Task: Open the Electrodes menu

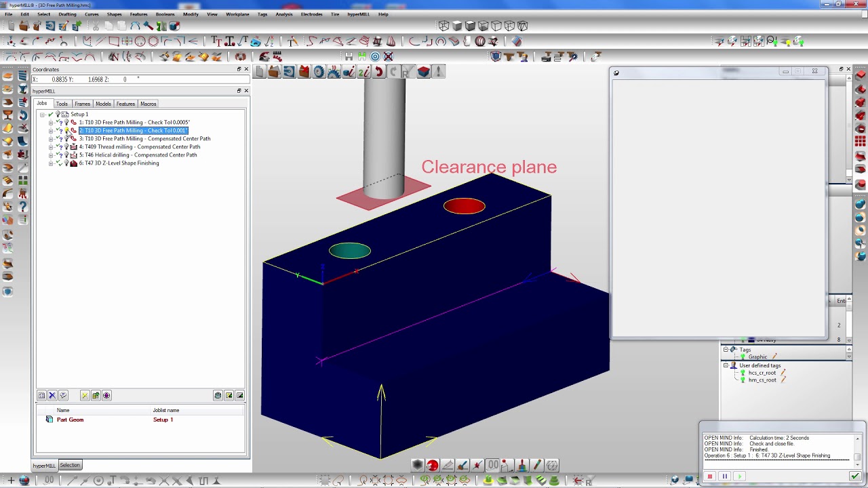Action: tap(311, 14)
